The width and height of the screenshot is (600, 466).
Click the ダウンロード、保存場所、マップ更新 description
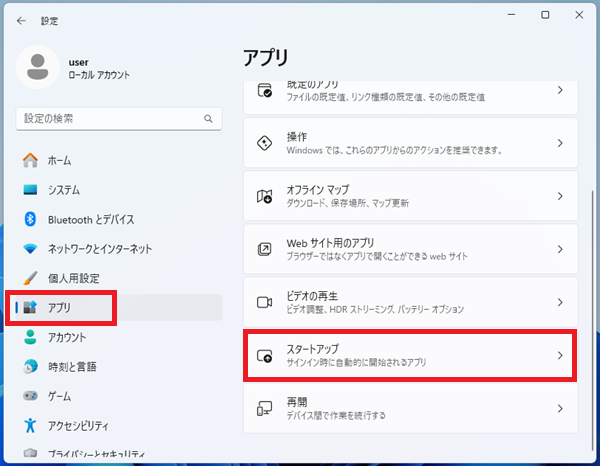pyautogui.click(x=348, y=203)
